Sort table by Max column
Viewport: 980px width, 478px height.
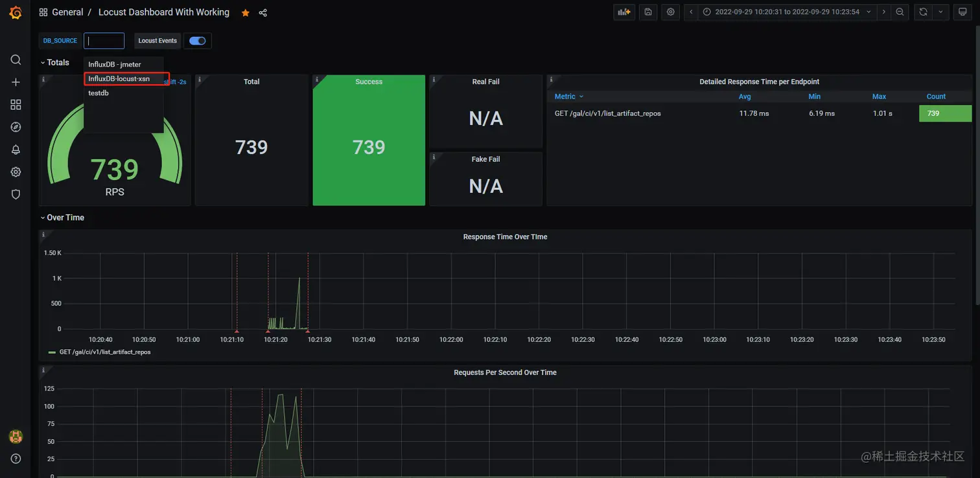tap(879, 97)
